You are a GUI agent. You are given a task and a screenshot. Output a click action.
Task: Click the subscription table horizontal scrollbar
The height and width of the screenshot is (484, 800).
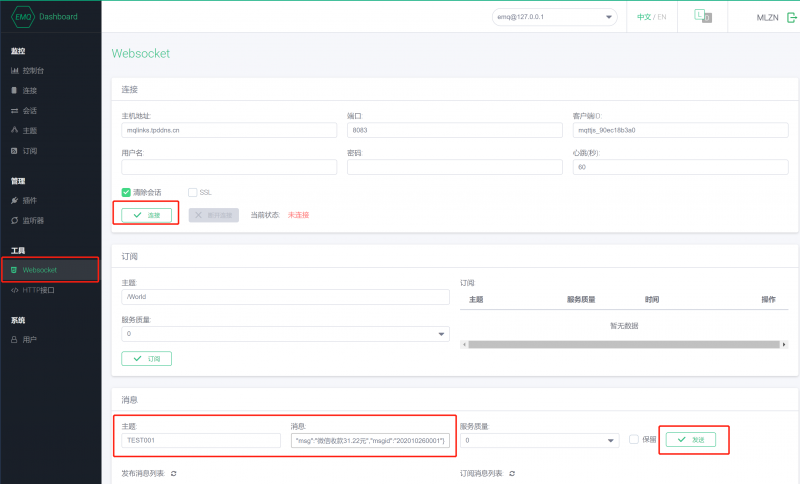[620, 344]
